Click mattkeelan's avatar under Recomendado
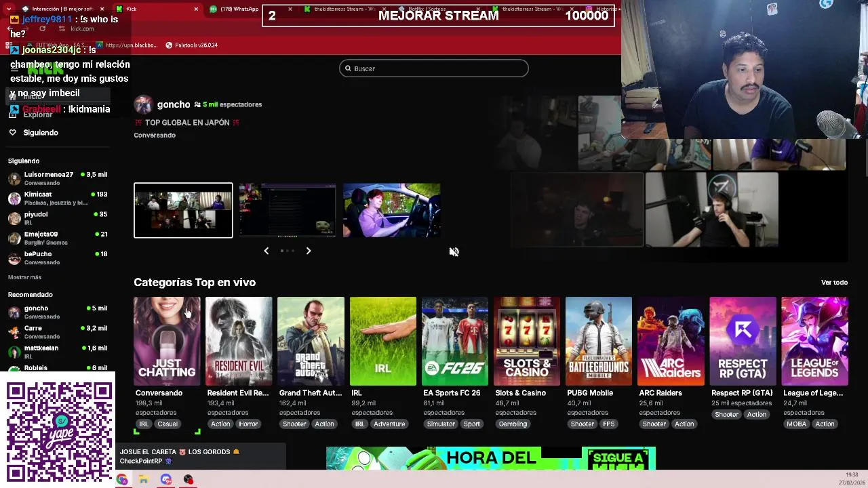The height and width of the screenshot is (488, 868). 14,352
